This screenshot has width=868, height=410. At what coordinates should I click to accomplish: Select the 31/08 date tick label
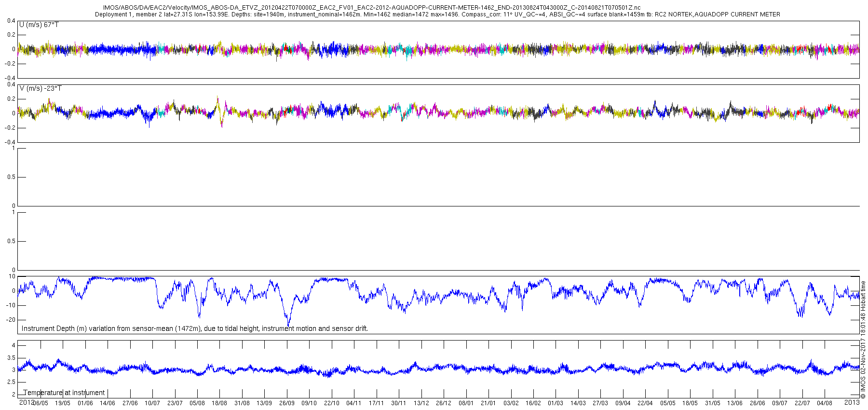[242, 403]
